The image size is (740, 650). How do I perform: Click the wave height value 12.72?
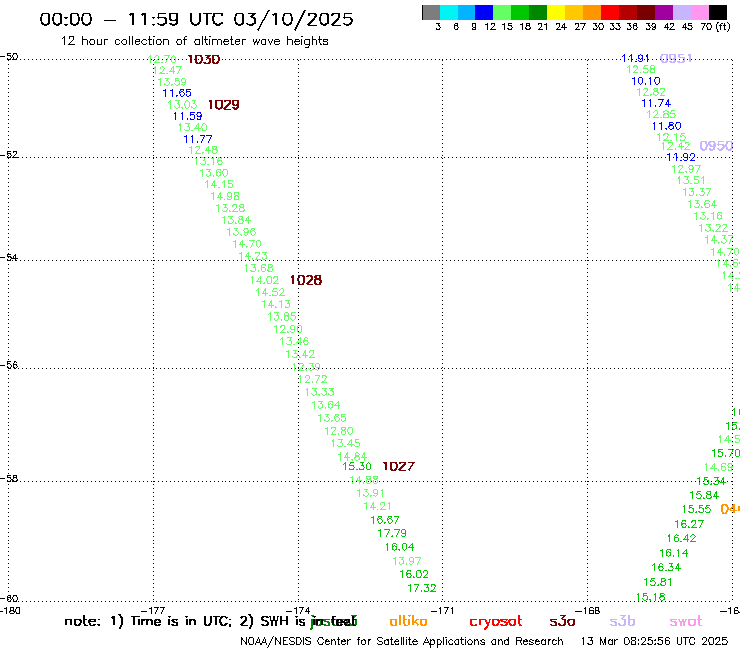(312, 379)
